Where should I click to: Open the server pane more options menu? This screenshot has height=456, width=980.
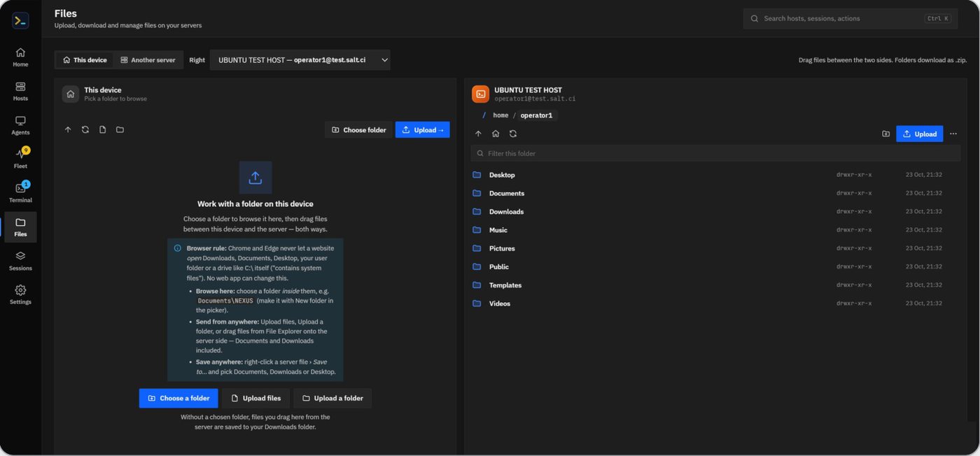(953, 134)
